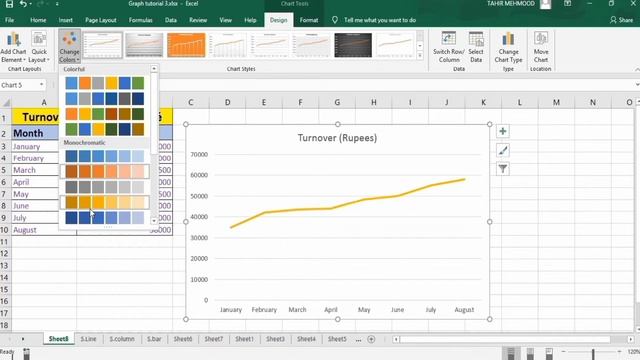Viewport: 640px width, 360px height.
Task: Pick the gray Monochromatic palette row
Action: coord(104,187)
